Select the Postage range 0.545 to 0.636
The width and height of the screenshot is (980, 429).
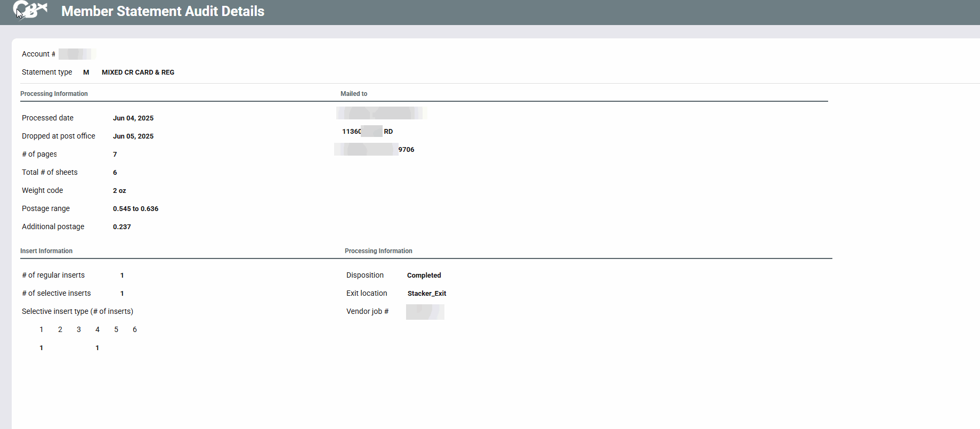tap(135, 209)
